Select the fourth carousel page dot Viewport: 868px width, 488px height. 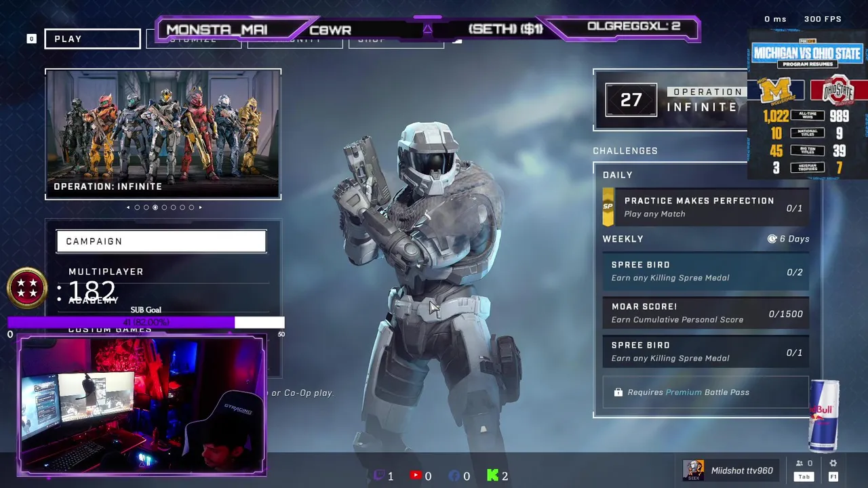click(164, 207)
